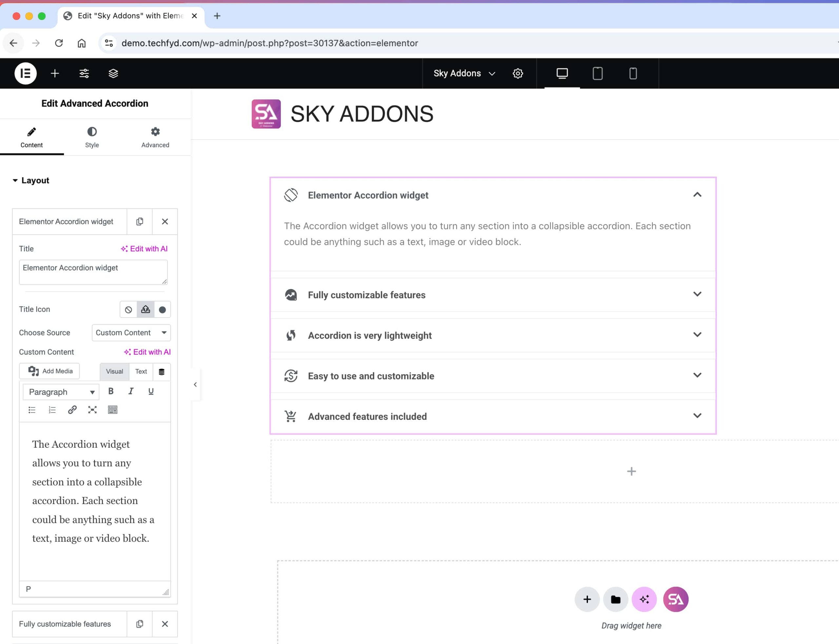
Task: Open the AI sparkle builder button
Action: coord(644,599)
